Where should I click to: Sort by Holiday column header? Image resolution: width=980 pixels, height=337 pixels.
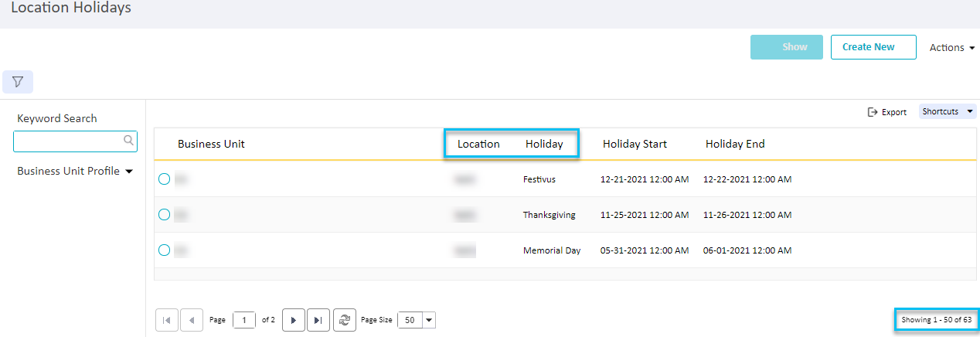coord(544,144)
